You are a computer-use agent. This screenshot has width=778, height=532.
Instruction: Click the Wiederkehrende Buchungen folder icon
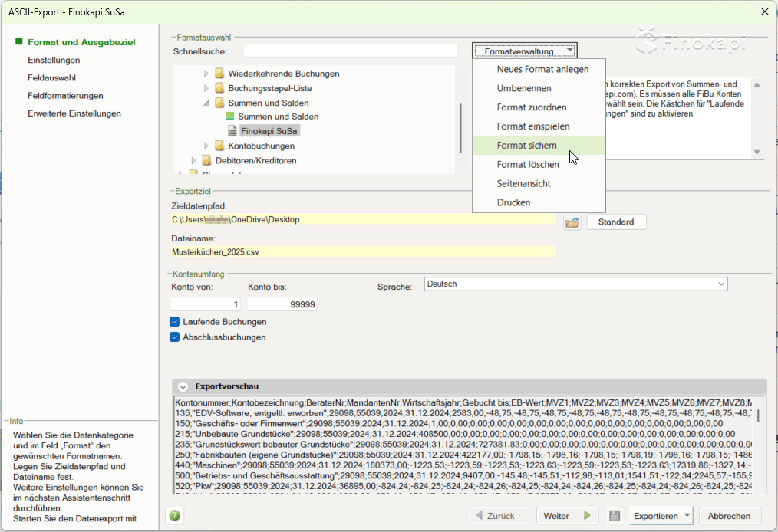tap(219, 74)
